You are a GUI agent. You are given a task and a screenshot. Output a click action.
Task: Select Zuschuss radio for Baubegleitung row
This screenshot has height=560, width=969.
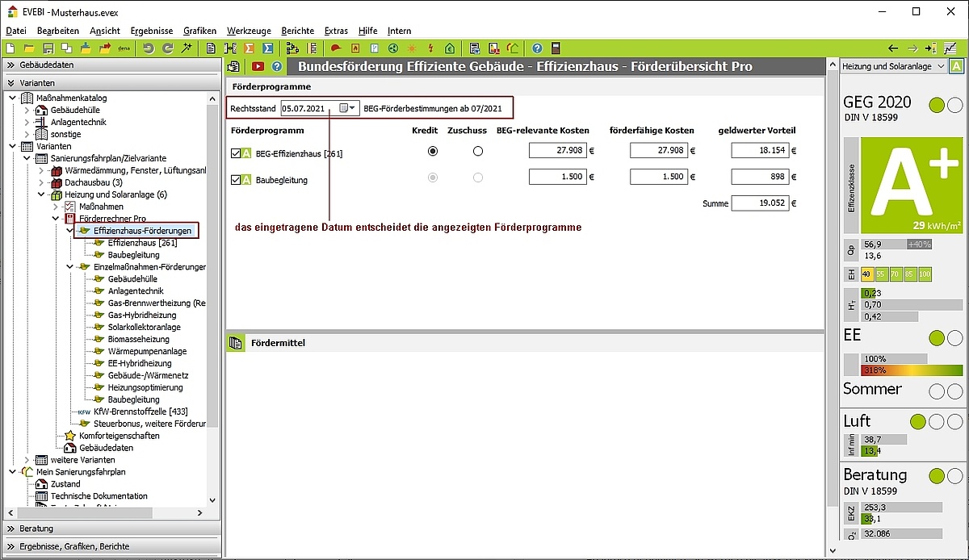pyautogui.click(x=478, y=178)
